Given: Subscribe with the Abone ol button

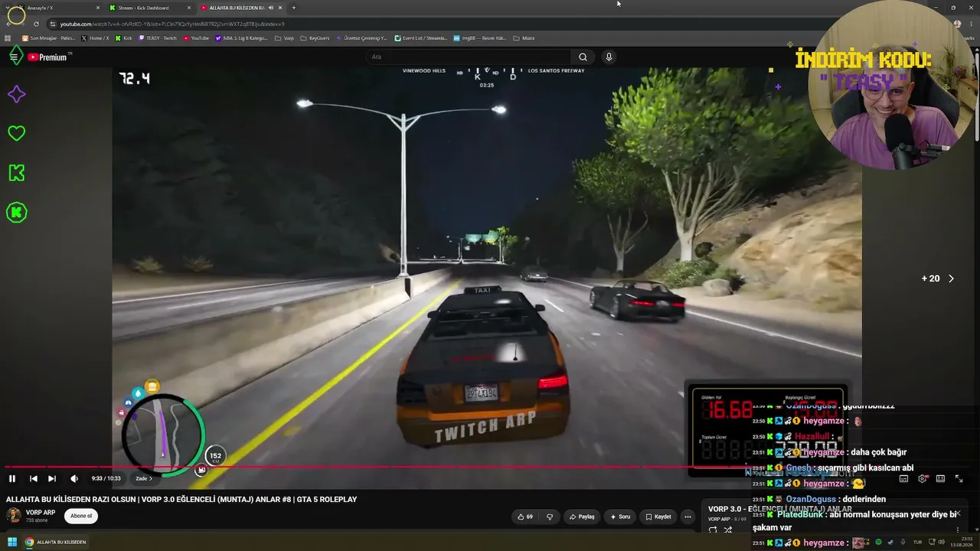Looking at the screenshot, I should point(81,516).
